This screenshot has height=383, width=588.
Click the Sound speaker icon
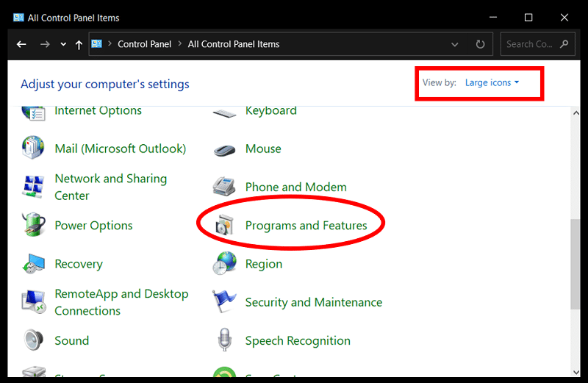coord(33,340)
